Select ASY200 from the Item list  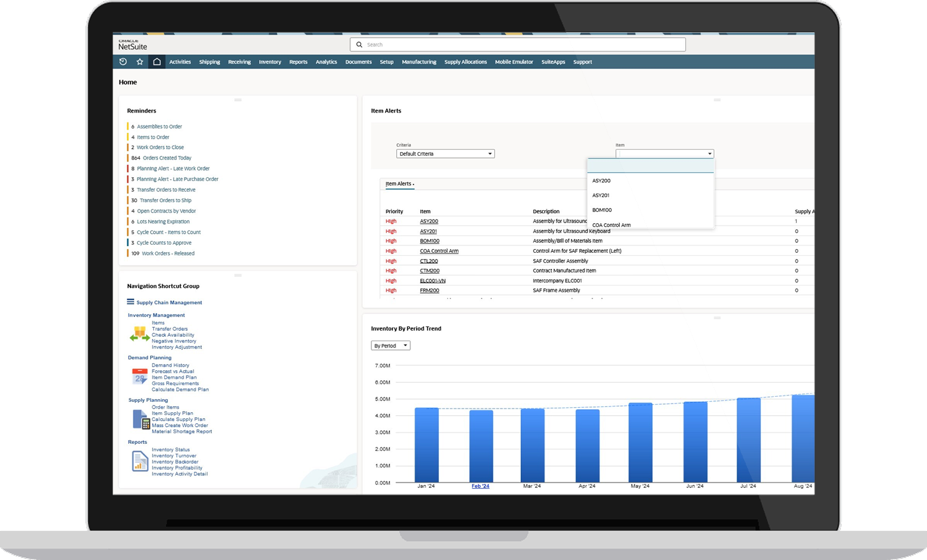[x=601, y=180]
